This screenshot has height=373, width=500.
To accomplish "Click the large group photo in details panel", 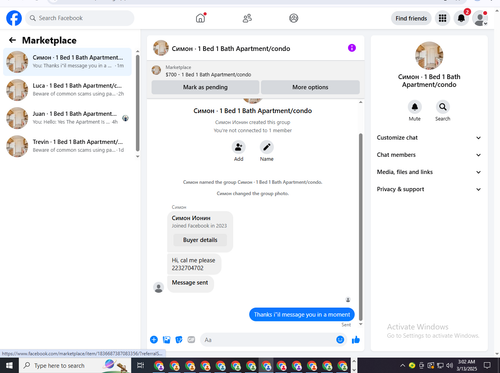I will [x=429, y=56].
